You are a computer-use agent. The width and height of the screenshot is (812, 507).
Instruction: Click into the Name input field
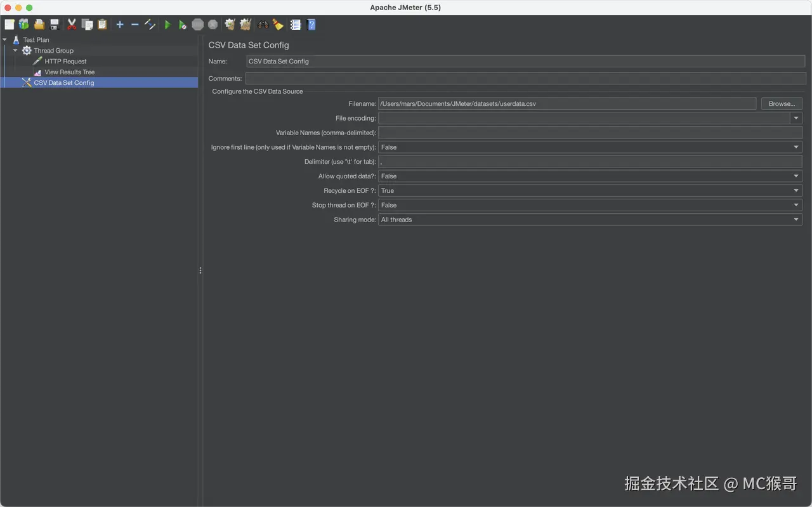(x=526, y=62)
